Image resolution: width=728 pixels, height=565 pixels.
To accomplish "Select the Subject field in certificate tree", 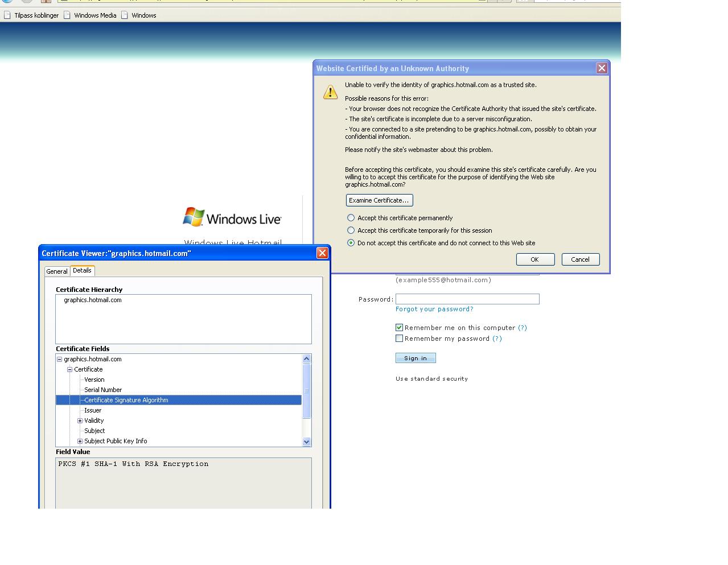I will tap(94, 431).
